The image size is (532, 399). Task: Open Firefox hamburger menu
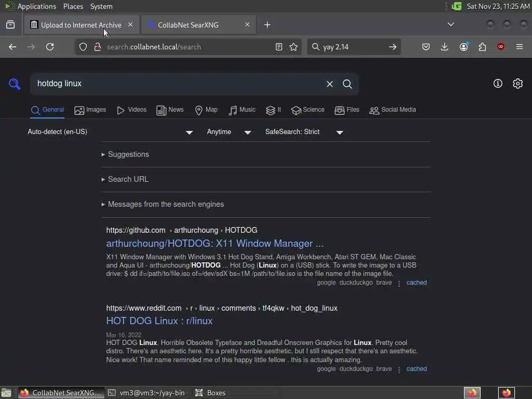point(520,47)
